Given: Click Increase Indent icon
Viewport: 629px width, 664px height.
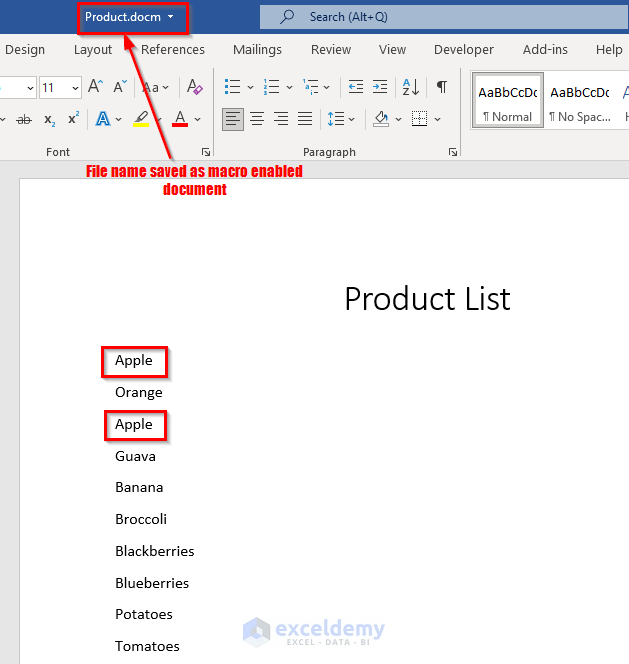Looking at the screenshot, I should pos(380,87).
